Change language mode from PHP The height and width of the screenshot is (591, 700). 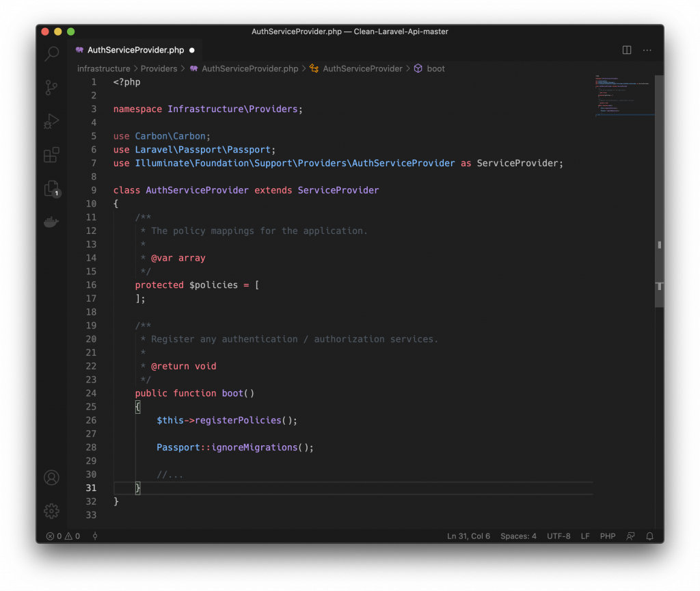point(608,536)
